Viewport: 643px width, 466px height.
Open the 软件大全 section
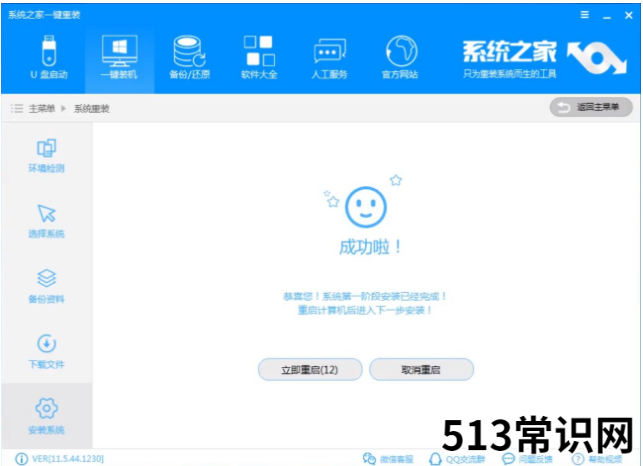259,57
